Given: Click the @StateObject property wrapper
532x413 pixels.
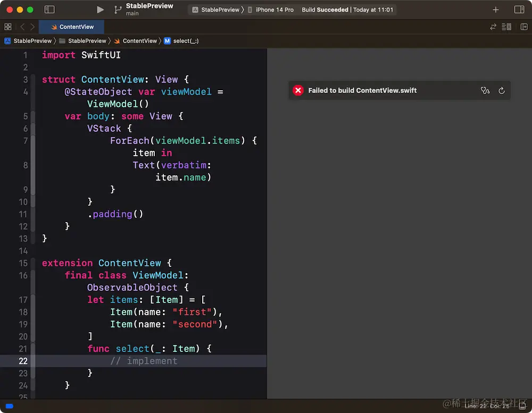Looking at the screenshot, I should coord(98,92).
